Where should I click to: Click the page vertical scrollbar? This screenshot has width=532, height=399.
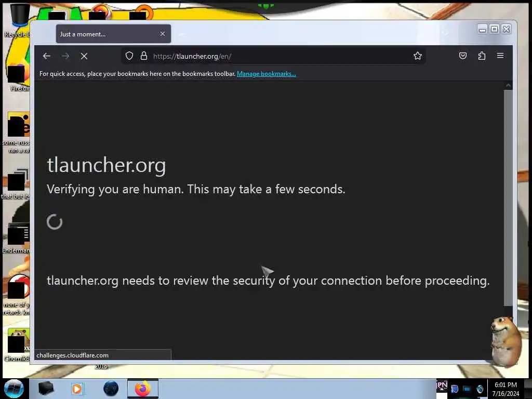pyautogui.click(x=508, y=197)
